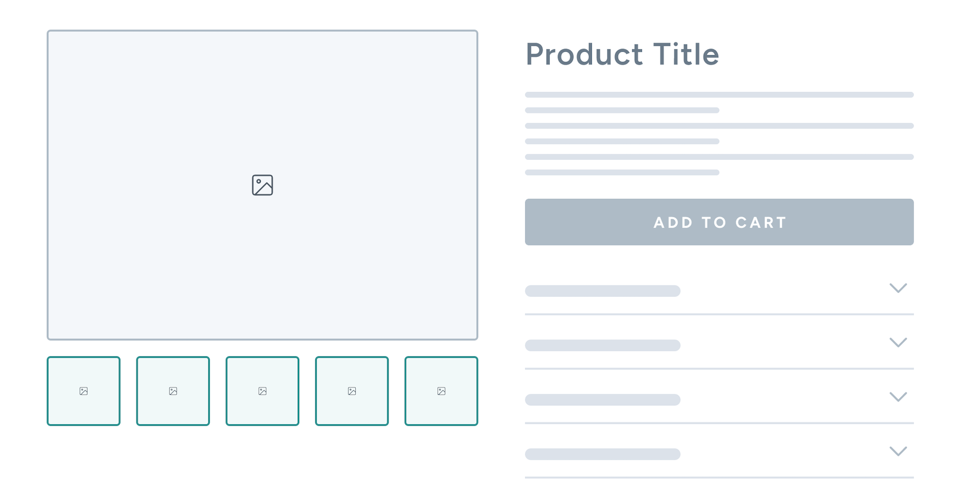Image resolution: width=980 pixels, height=496 pixels.
Task: Click the second accordion section label bar
Action: point(602,345)
